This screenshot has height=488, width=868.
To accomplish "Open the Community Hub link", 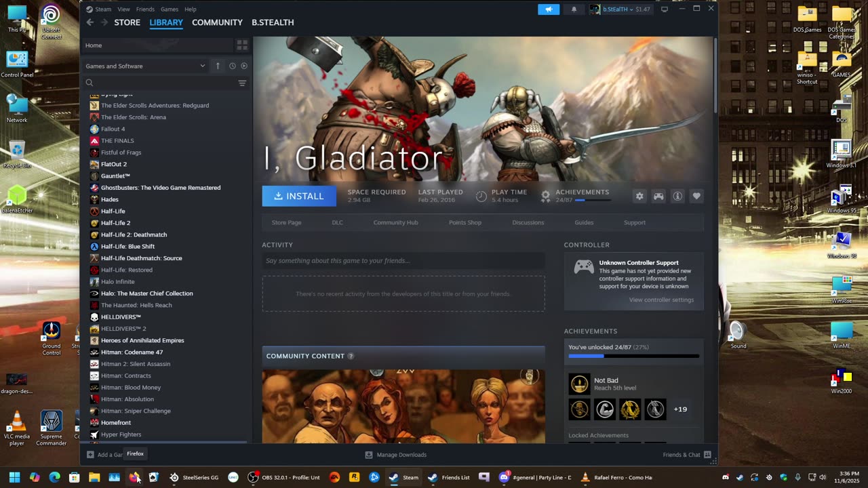I will click(395, 222).
